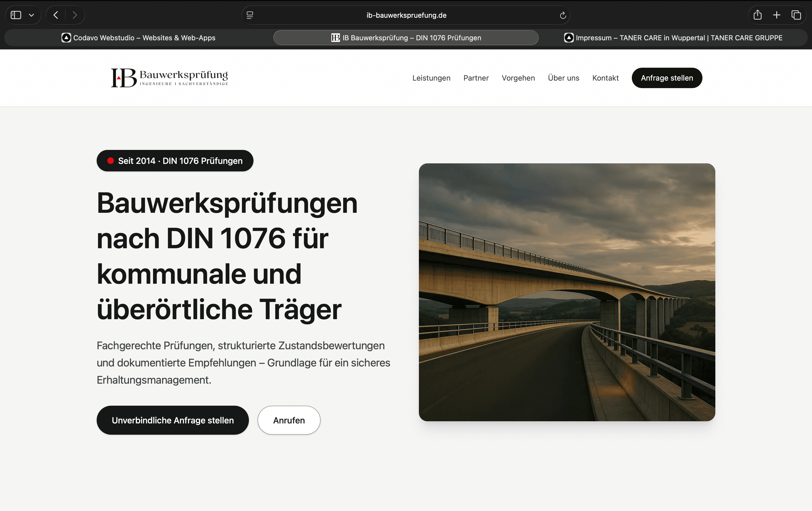Open the Share menu
This screenshot has height=511, width=812.
coord(757,15)
